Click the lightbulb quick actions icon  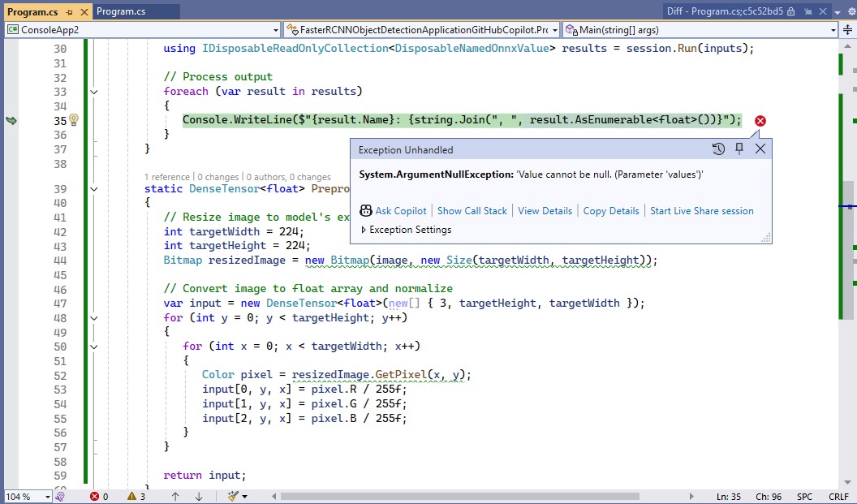73,120
